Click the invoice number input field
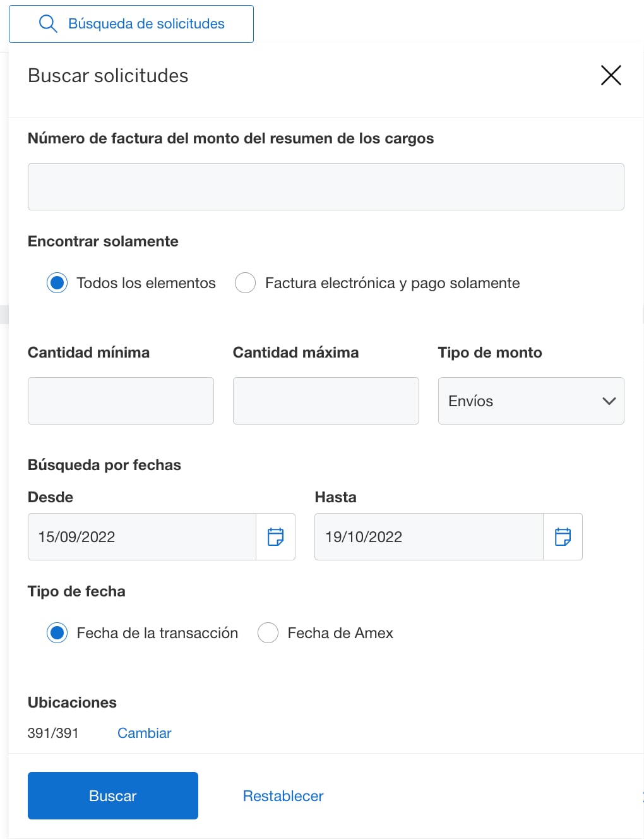Viewport: 644px width, 839px height. (325, 186)
